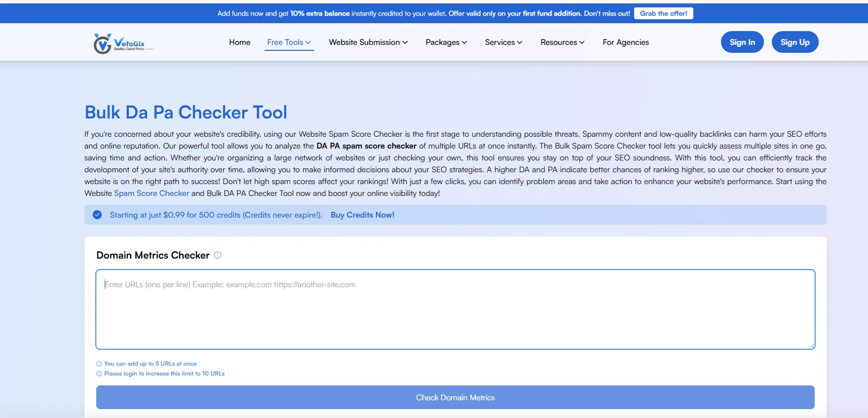This screenshot has width=868, height=418.
Task: Expand the Resources dropdown chevron
Action: click(582, 42)
